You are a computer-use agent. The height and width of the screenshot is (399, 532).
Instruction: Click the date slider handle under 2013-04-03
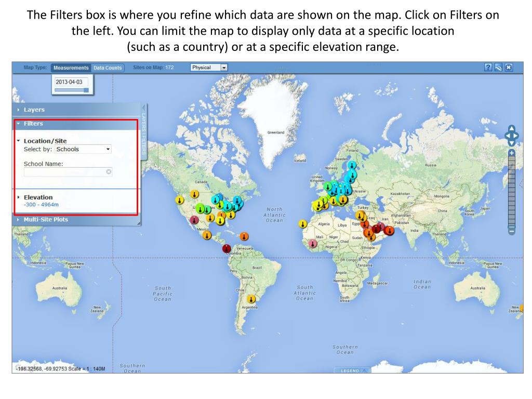(86, 90)
